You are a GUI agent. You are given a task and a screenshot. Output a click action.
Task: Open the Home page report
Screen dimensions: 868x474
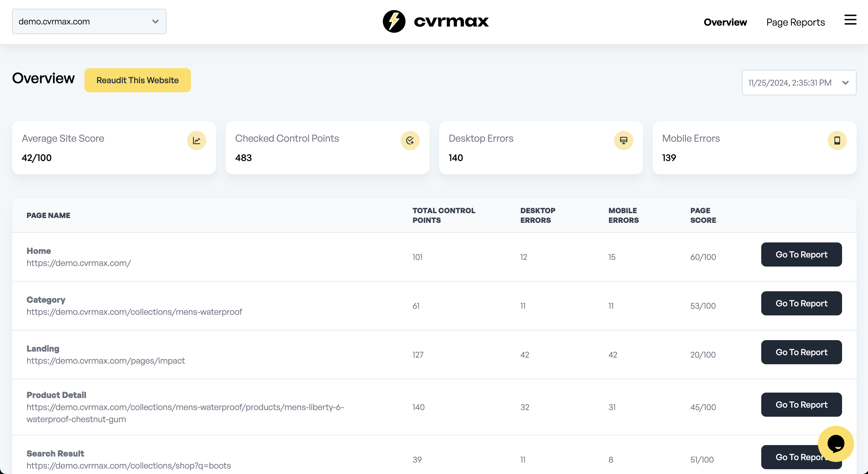801,254
